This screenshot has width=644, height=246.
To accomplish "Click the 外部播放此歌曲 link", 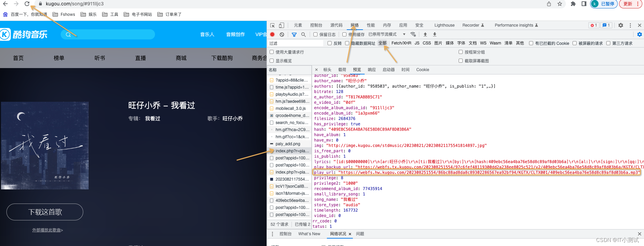I will click(48, 230).
